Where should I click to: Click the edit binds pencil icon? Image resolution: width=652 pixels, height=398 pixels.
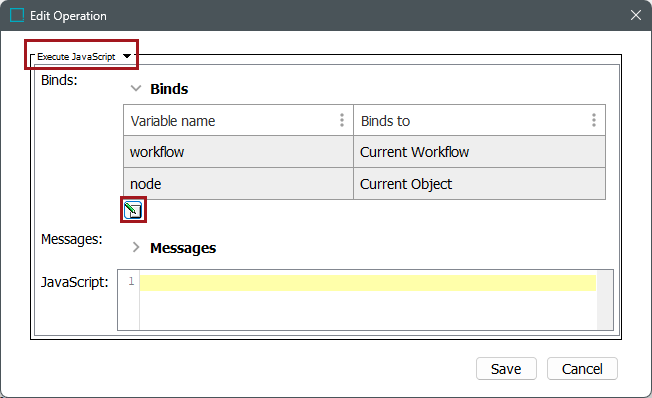(133, 210)
